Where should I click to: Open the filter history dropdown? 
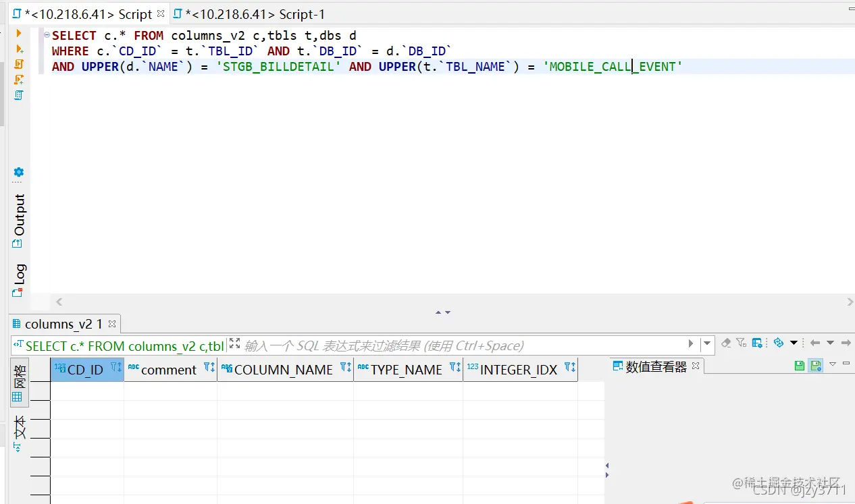coord(707,343)
